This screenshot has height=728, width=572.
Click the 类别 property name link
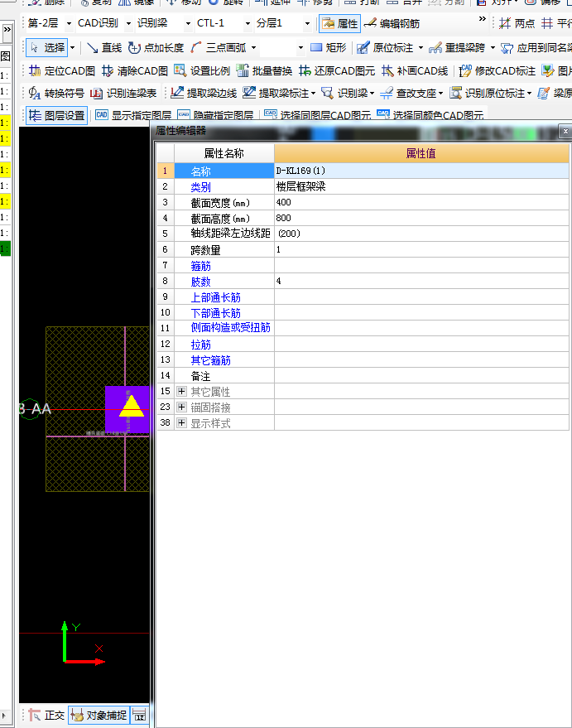click(x=200, y=187)
